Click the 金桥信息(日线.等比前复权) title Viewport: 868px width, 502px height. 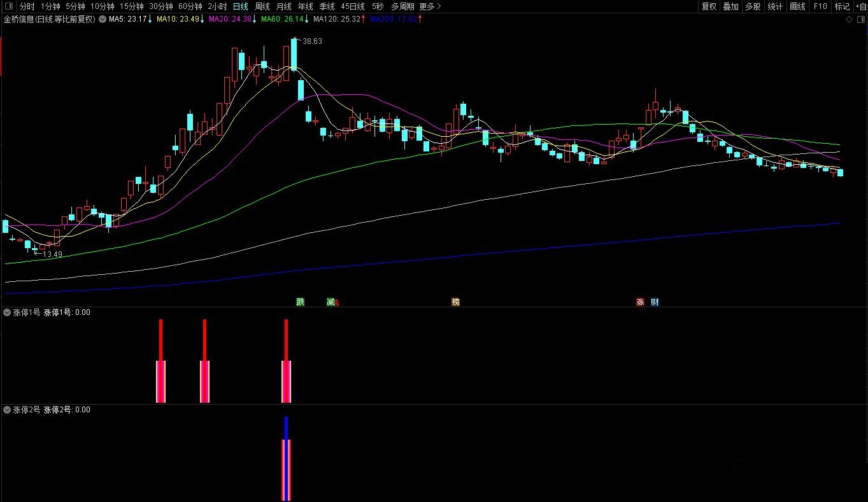tap(49, 19)
